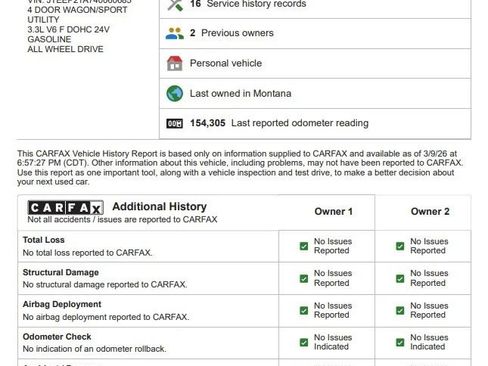Click the 'GASOLINE' fuel type text
The width and height of the screenshot is (488, 366).
coord(49,39)
